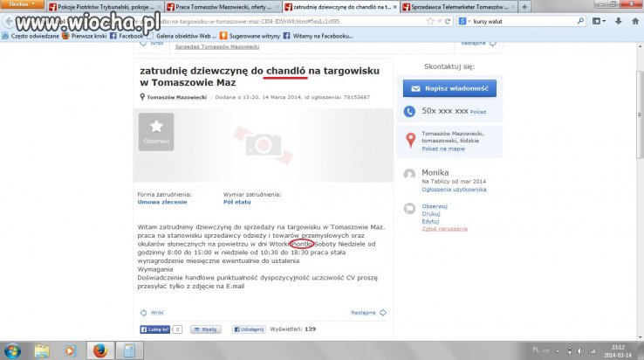This screenshot has height=360, width=644.
Task: Click Pokaż to reveal phone number
Action: tap(478, 112)
